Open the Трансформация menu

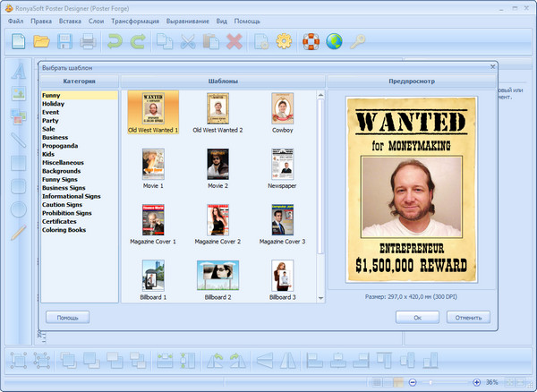137,20
